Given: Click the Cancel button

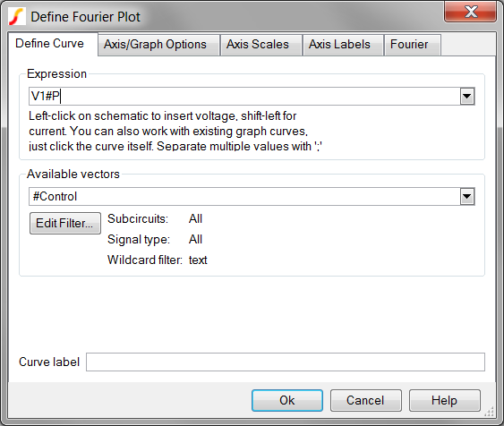Looking at the screenshot, I should click(x=366, y=401).
